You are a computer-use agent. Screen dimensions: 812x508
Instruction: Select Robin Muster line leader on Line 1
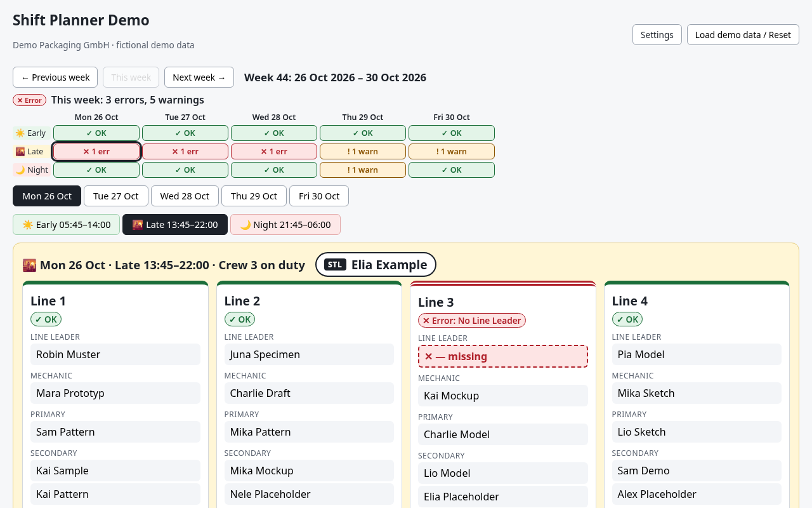point(115,354)
